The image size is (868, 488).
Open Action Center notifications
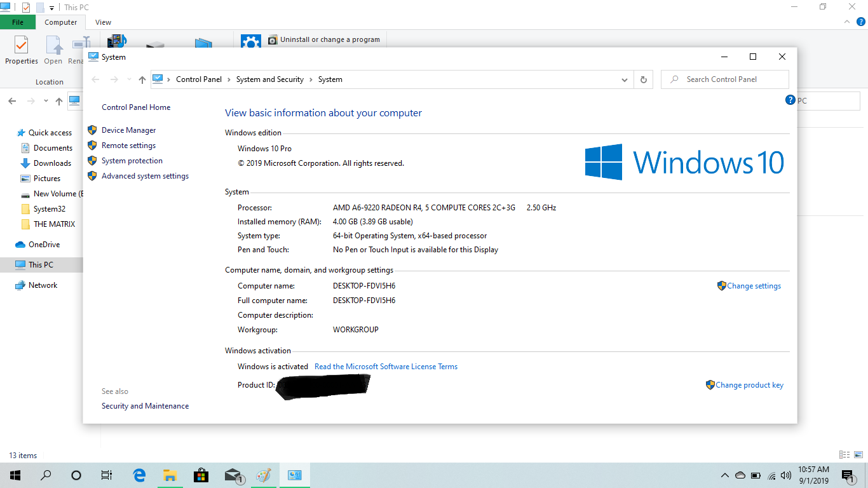[x=848, y=475]
